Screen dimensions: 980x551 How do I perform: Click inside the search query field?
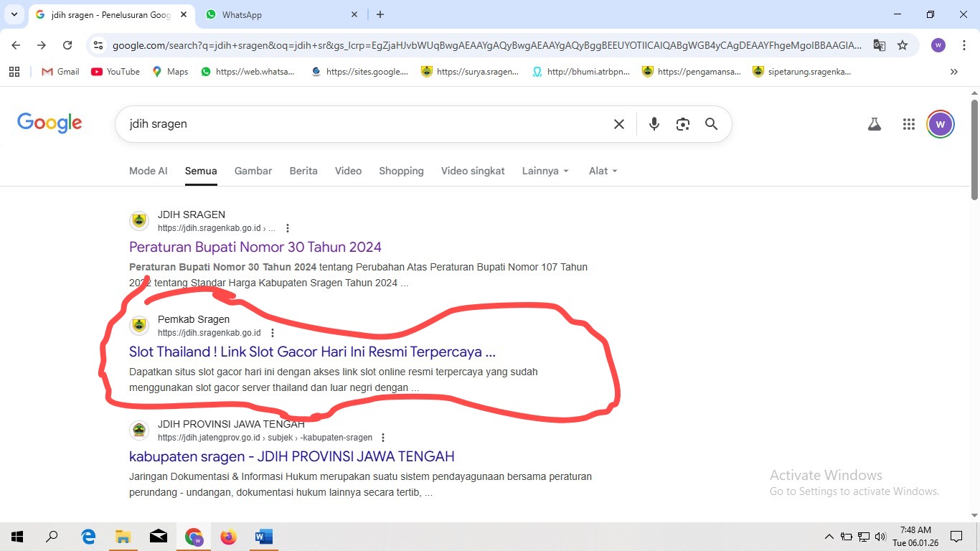click(359, 123)
